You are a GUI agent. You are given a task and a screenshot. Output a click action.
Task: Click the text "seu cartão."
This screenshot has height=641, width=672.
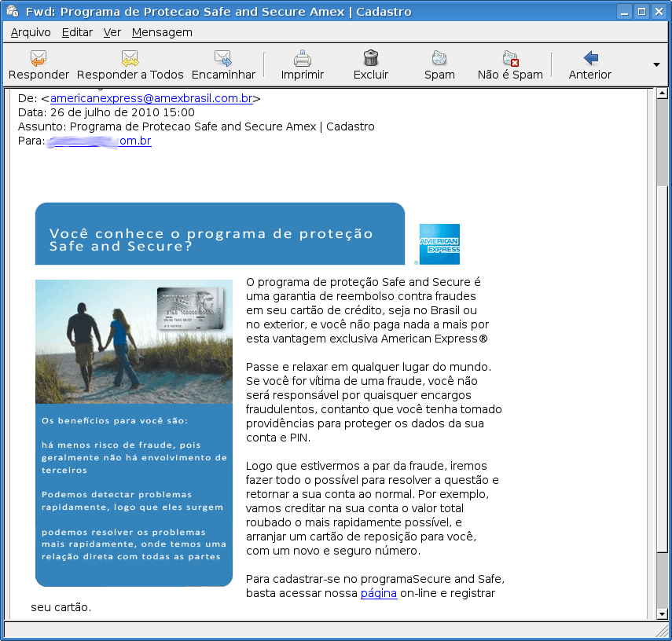tap(61, 607)
